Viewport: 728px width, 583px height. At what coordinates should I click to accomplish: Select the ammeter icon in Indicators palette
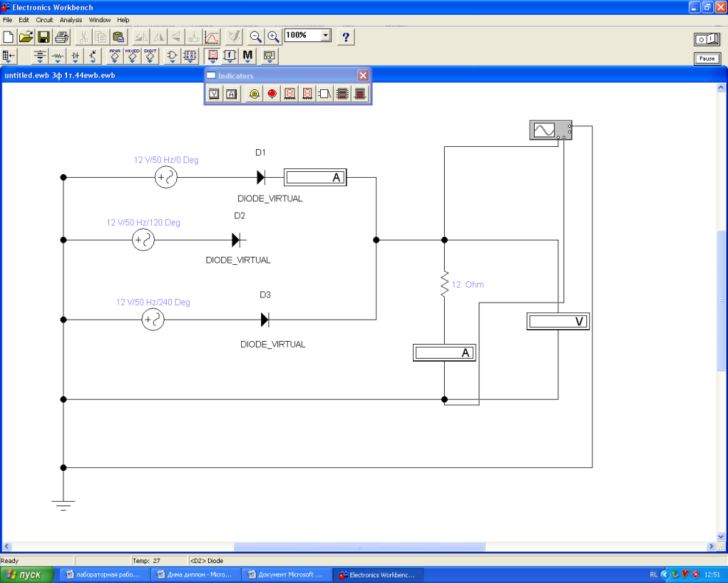click(232, 94)
